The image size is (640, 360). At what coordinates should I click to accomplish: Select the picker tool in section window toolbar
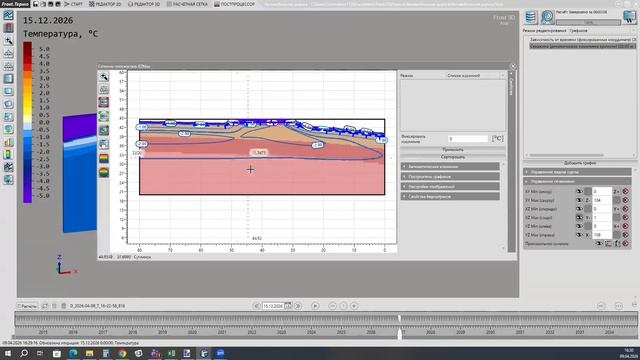(104, 76)
